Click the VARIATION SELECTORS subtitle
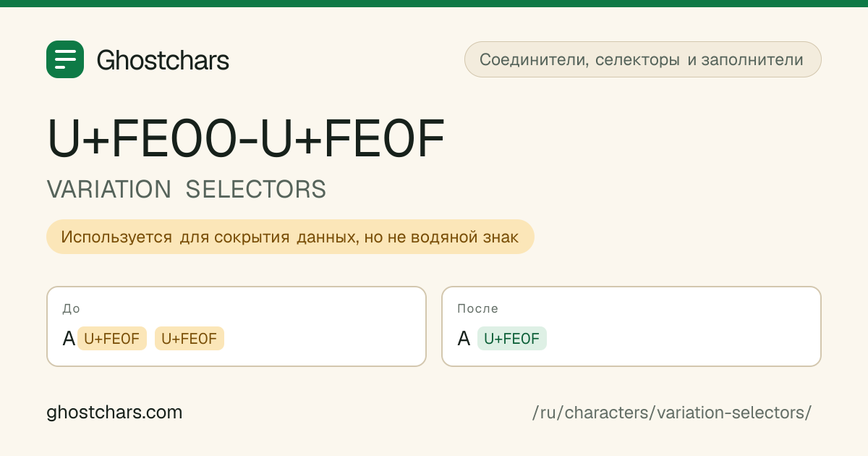This screenshot has height=456, width=868. (x=187, y=190)
